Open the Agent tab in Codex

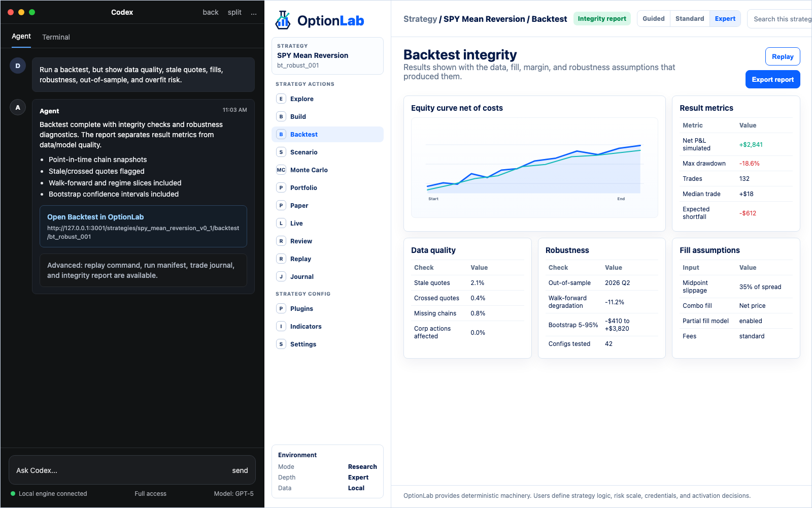[21, 37]
